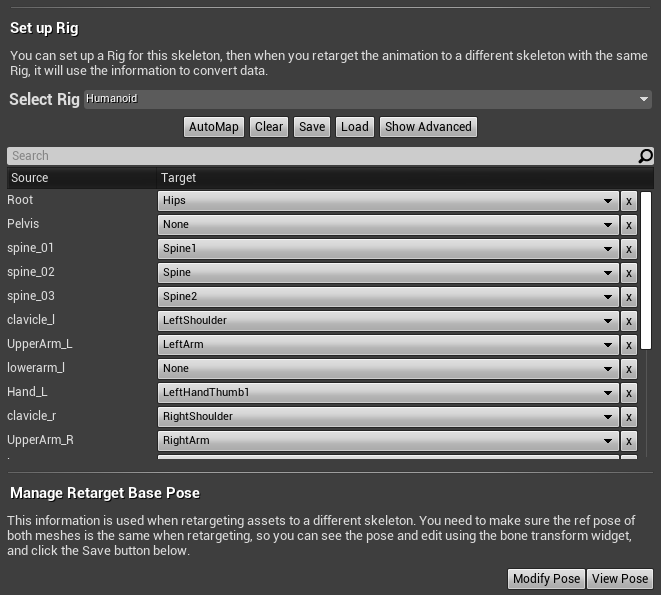Viewport: 661px width, 595px height.
Task: Select the clavicle_l source label
Action: (31, 320)
